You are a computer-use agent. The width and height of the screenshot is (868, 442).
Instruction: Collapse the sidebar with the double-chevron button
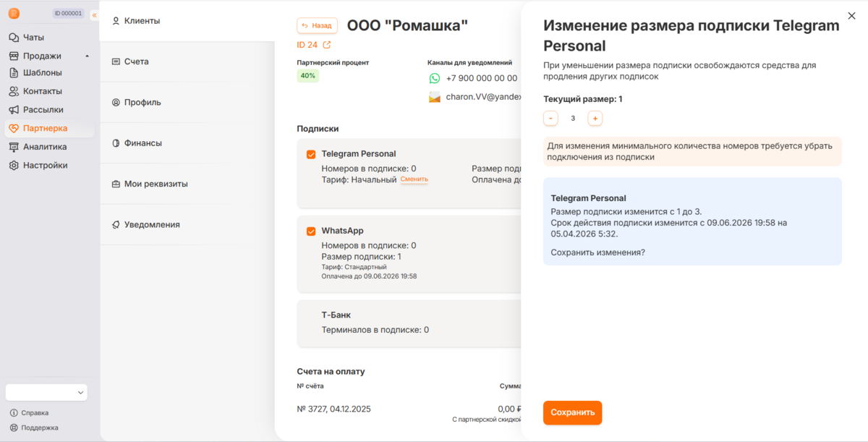click(x=94, y=13)
